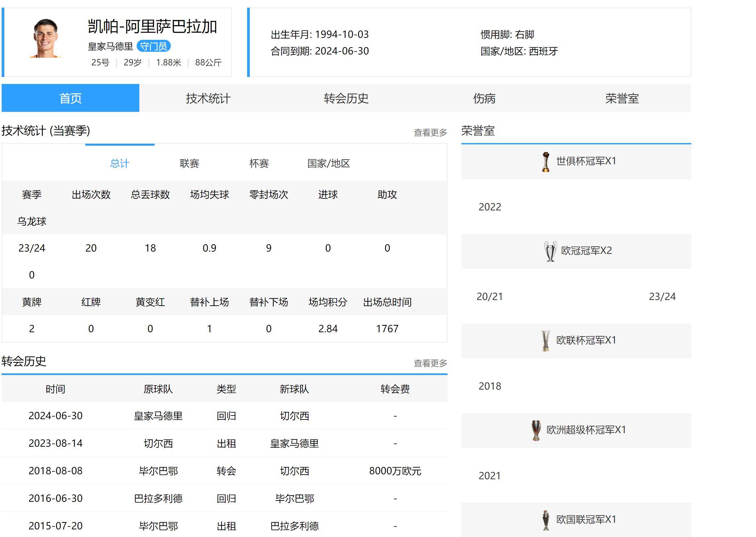Click 皇家马德里 club name under player name
Image resolution: width=756 pixels, height=537 pixels.
[110, 46]
